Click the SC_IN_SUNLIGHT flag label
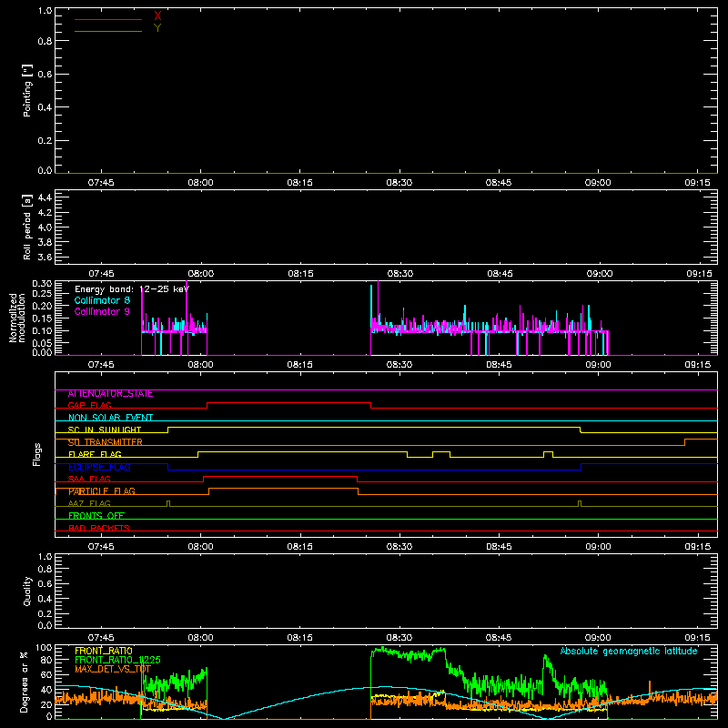728x728 pixels. pyautogui.click(x=105, y=430)
